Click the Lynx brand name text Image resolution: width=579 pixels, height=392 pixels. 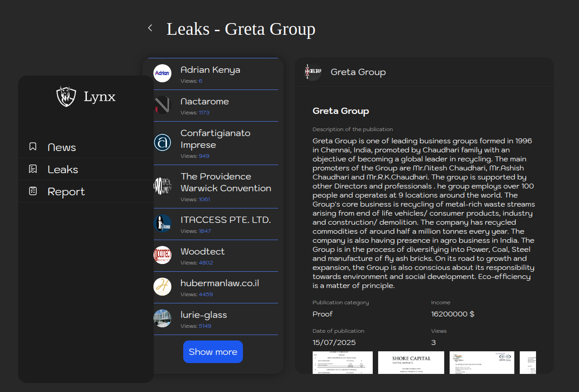(100, 96)
